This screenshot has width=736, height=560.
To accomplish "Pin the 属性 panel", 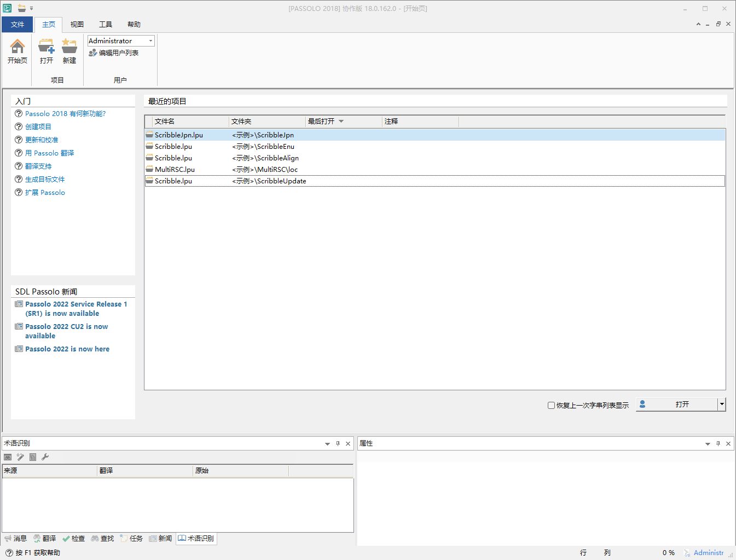I will point(718,443).
